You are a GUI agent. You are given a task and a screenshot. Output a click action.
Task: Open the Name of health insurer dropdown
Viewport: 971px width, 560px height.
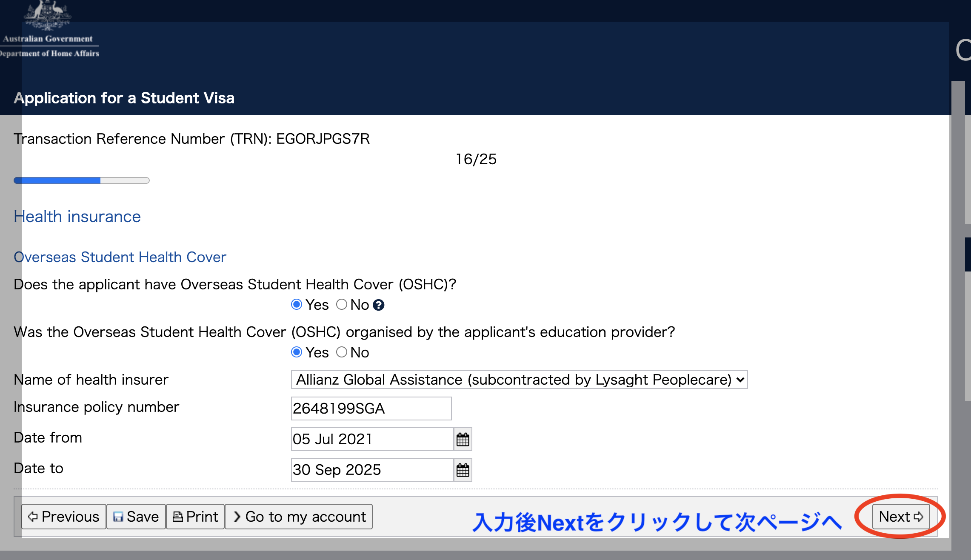(519, 380)
